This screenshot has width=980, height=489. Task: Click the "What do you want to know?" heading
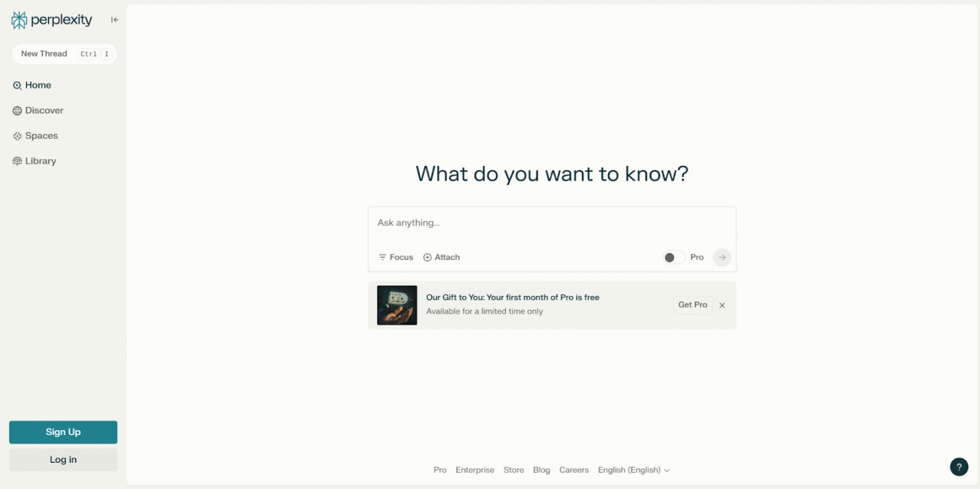pyautogui.click(x=552, y=173)
